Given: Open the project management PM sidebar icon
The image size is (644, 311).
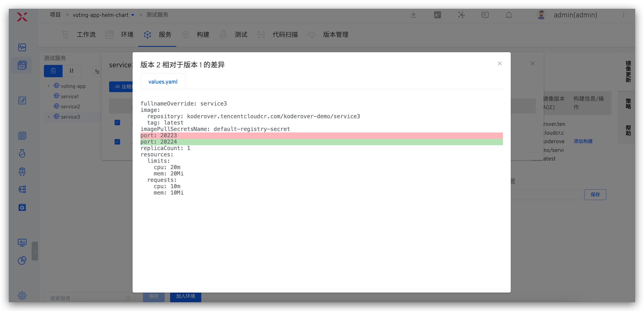Looking at the screenshot, I should (22, 65).
